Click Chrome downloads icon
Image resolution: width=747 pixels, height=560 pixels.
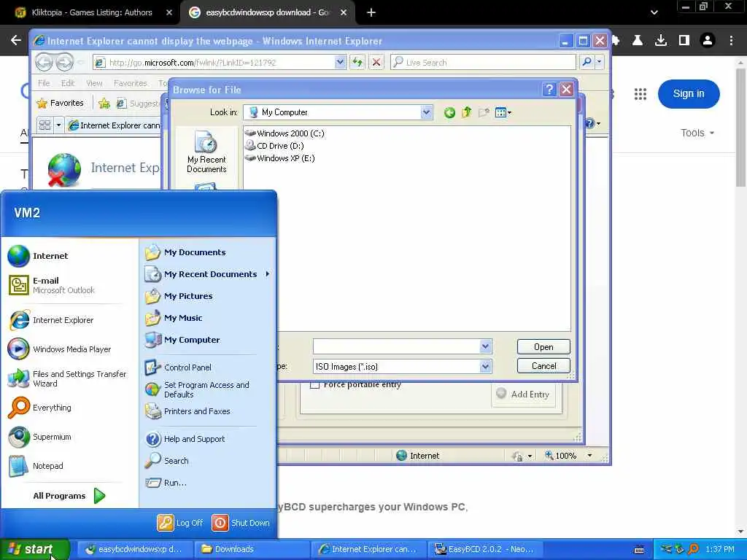click(x=661, y=41)
